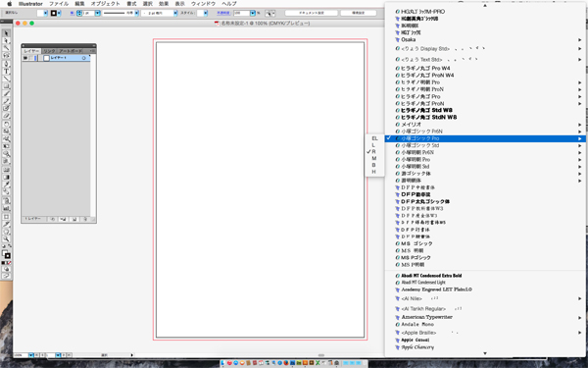Open the オブジェクト menu
588x368 pixels.
click(106, 4)
